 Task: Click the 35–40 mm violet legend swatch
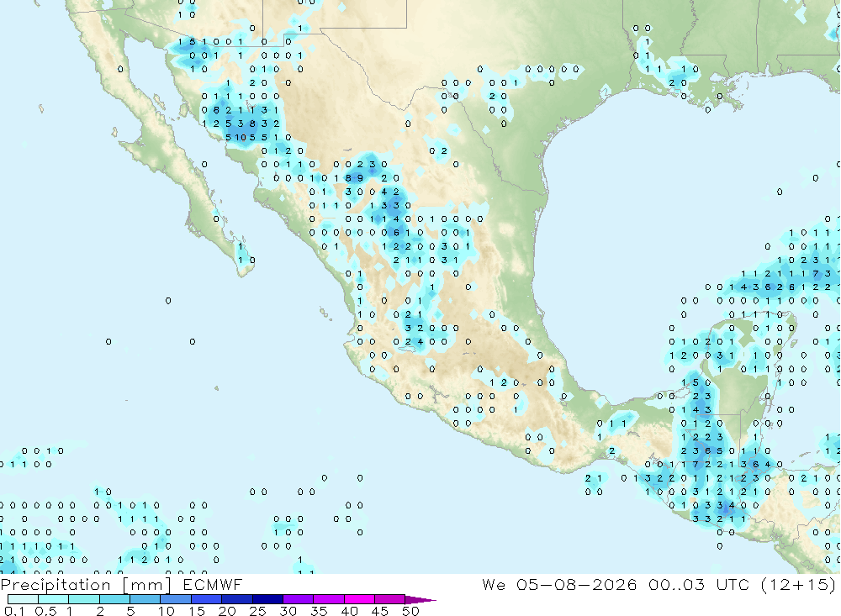329,599
